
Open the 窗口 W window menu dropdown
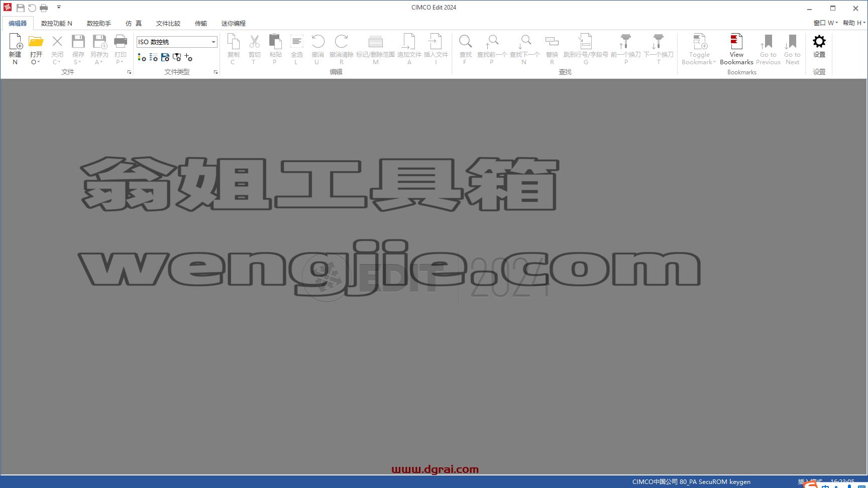[826, 23]
